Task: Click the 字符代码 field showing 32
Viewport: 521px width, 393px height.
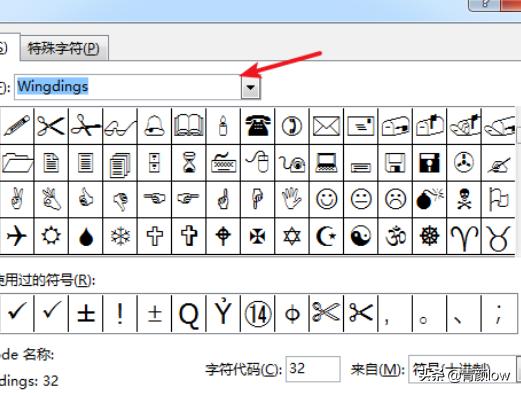Action: pos(313,369)
